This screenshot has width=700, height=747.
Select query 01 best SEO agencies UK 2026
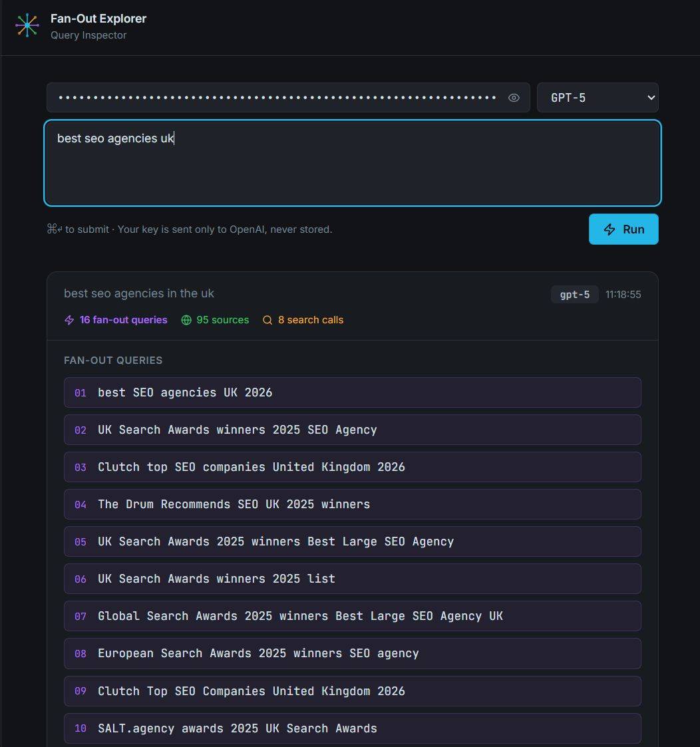point(352,392)
